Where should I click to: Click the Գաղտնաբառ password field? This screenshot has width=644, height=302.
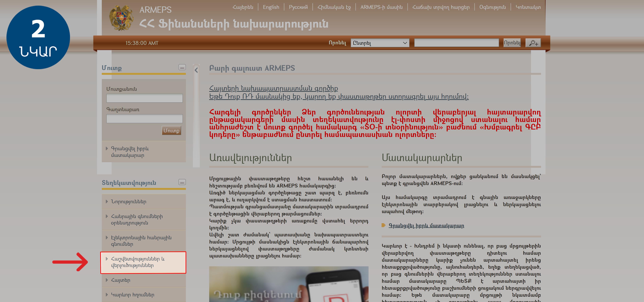(144, 118)
